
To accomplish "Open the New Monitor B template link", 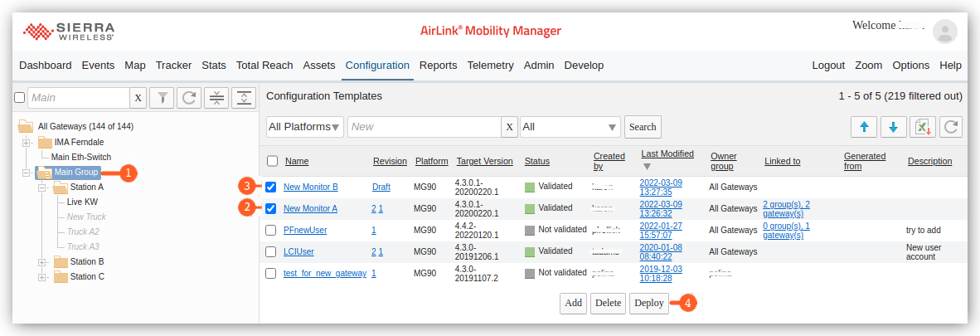I will (311, 187).
